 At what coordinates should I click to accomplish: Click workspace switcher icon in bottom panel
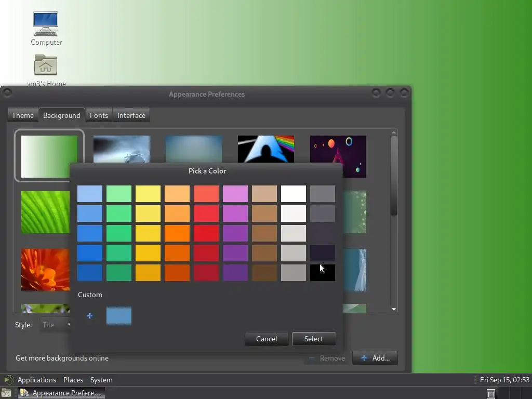click(490, 394)
